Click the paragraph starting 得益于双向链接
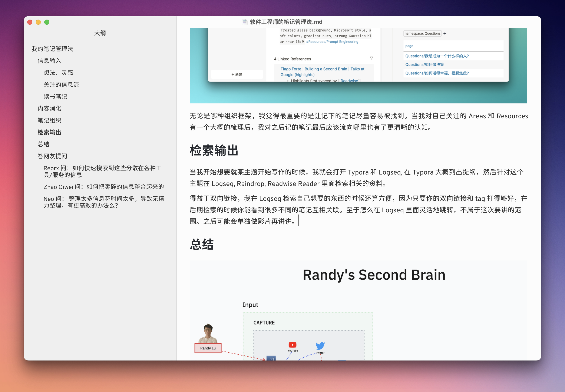This screenshot has height=392, width=565. click(359, 210)
